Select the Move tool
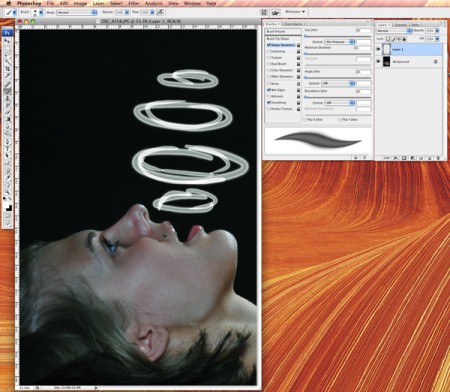Screen dimensions: 450x392 pyautogui.click(x=6, y=41)
